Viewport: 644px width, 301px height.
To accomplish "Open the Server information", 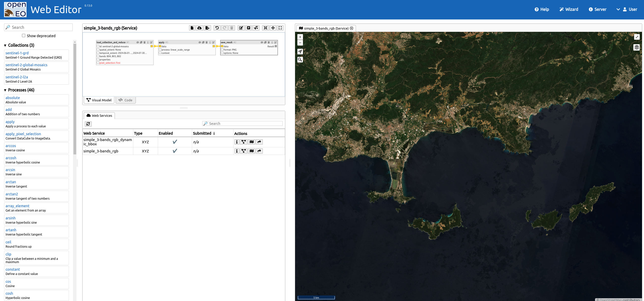I will (x=598, y=9).
